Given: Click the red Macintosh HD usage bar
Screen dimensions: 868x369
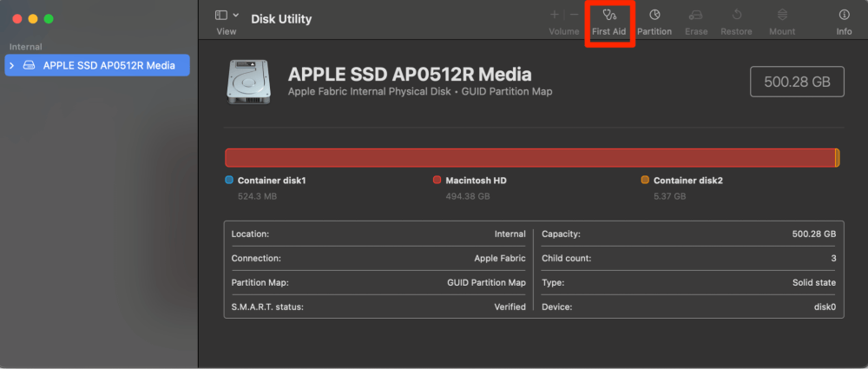Looking at the screenshot, I should click(x=529, y=157).
